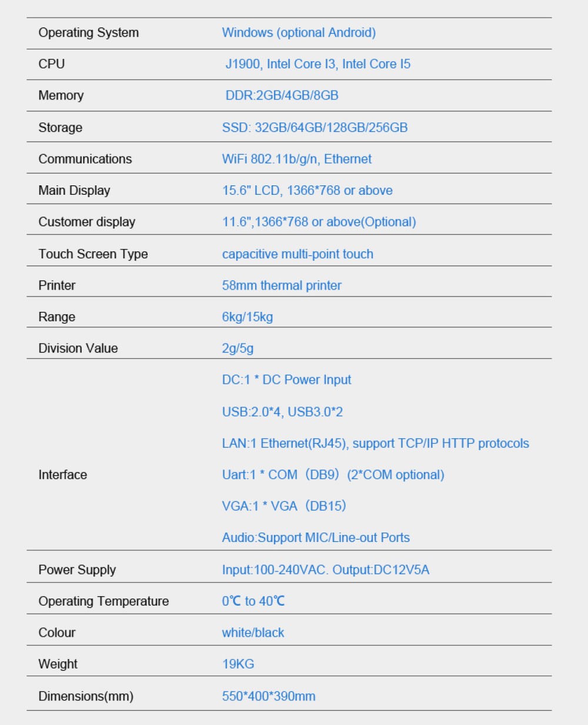The width and height of the screenshot is (588, 725).
Task: Click the Operating System row label
Action: 89,33
